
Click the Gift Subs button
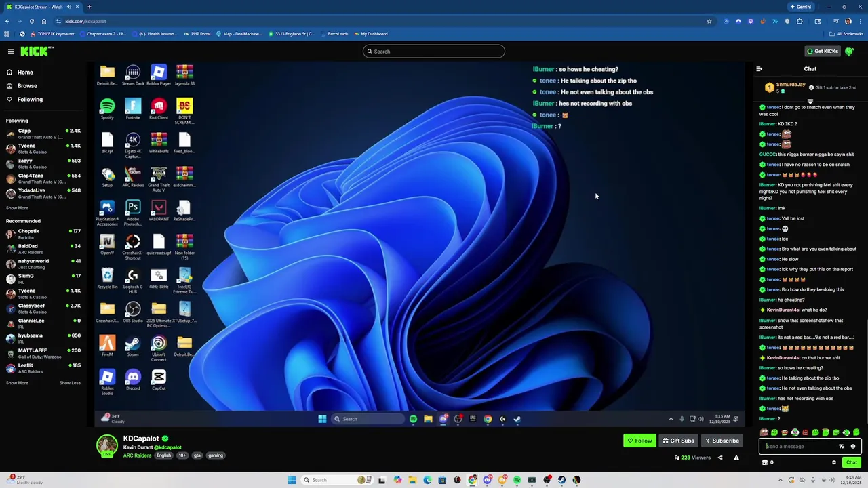[678, 441]
